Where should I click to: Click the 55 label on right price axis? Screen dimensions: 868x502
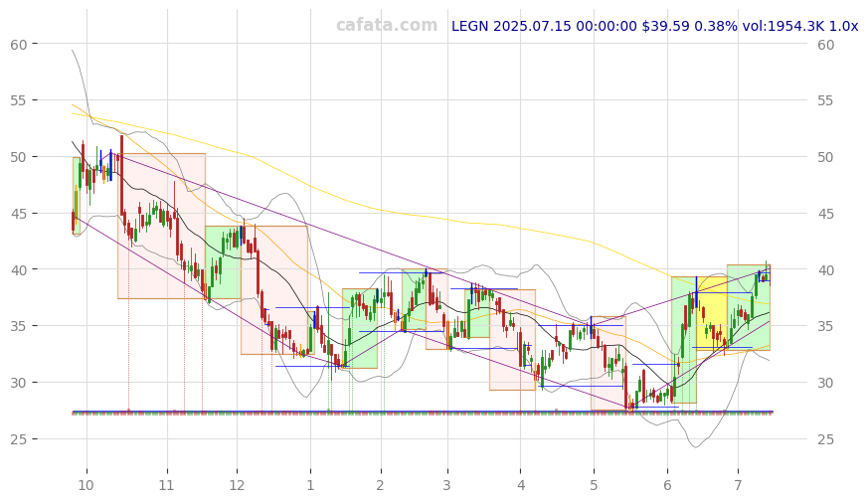tap(826, 100)
